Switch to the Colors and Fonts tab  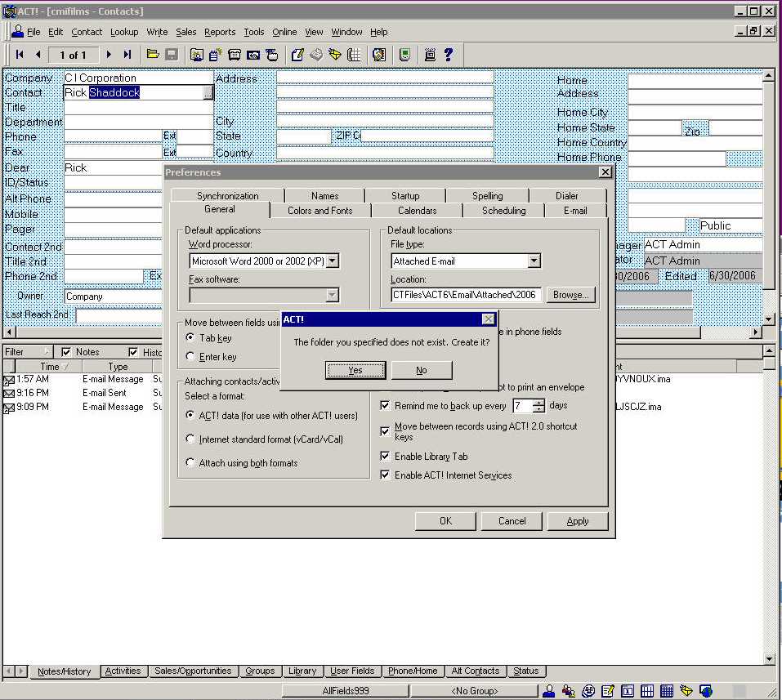(320, 211)
